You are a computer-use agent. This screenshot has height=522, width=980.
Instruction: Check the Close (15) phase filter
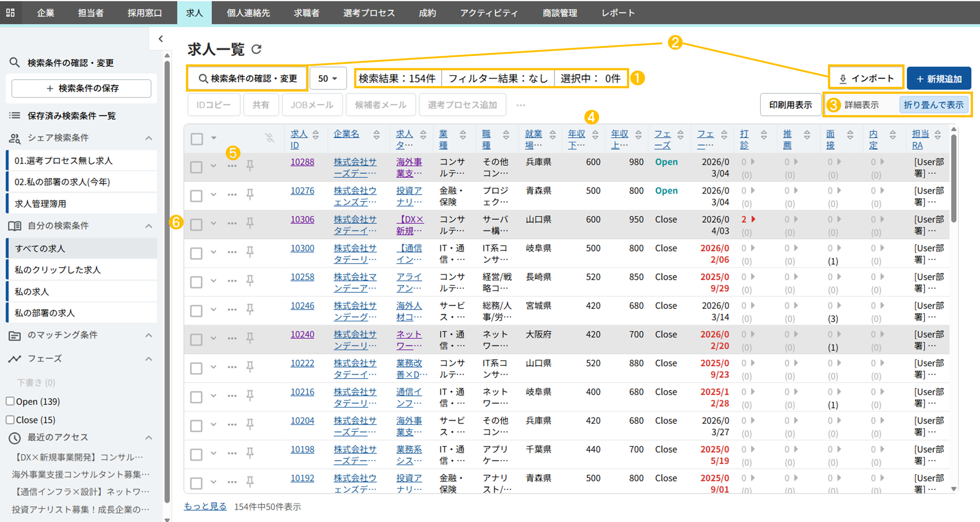pyautogui.click(x=10, y=419)
